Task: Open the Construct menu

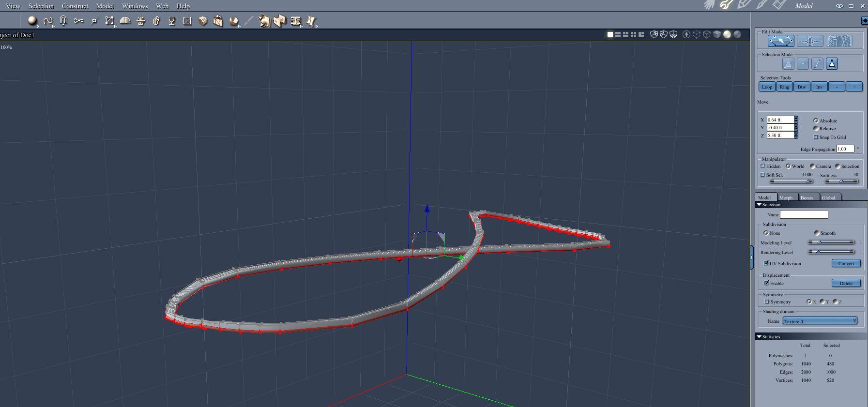Action: (x=75, y=6)
